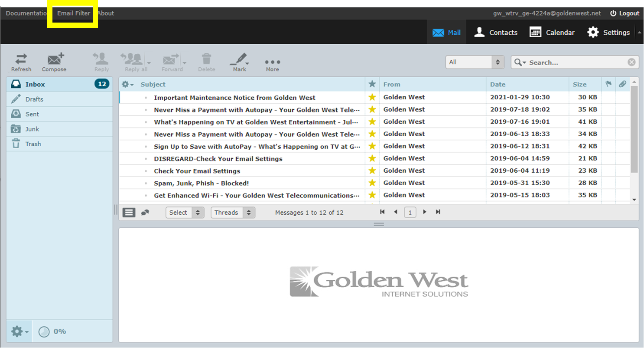This screenshot has width=644, height=348.
Task: Open the Threads sorting dropdown
Action: click(233, 212)
